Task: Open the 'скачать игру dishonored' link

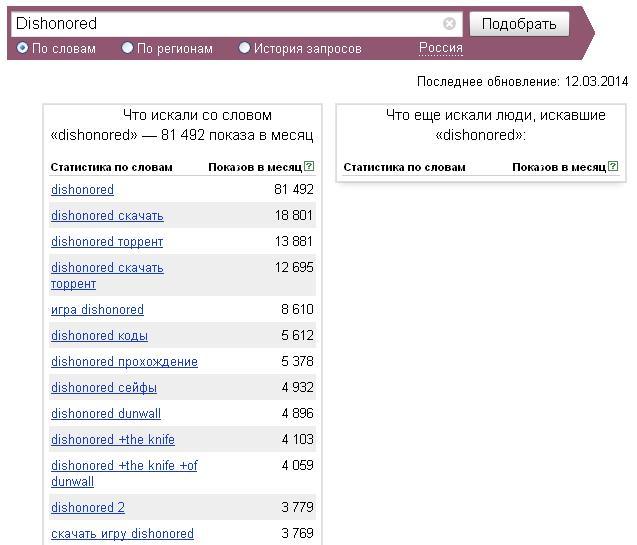Action: (x=122, y=533)
